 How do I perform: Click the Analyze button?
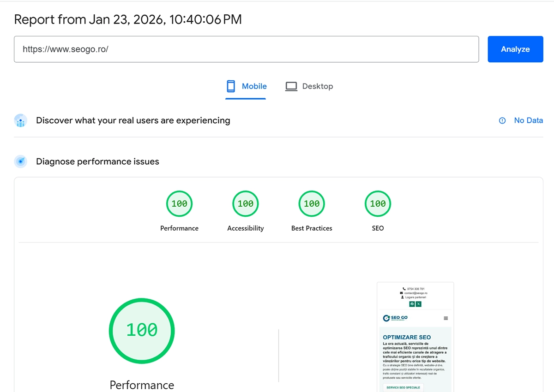point(515,49)
